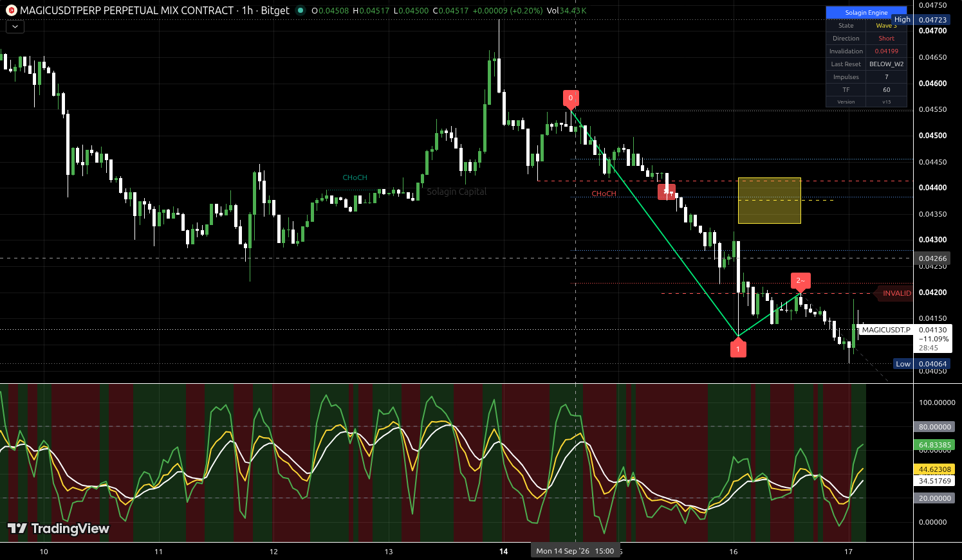Screen dimensions: 962x560
Task: Click the MAGICUSDT.P last price label
Action: tap(886, 330)
